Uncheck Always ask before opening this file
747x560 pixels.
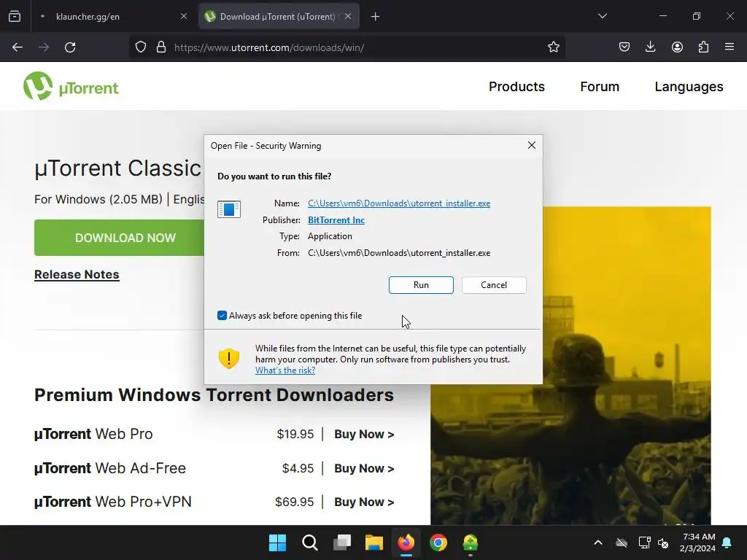222,315
